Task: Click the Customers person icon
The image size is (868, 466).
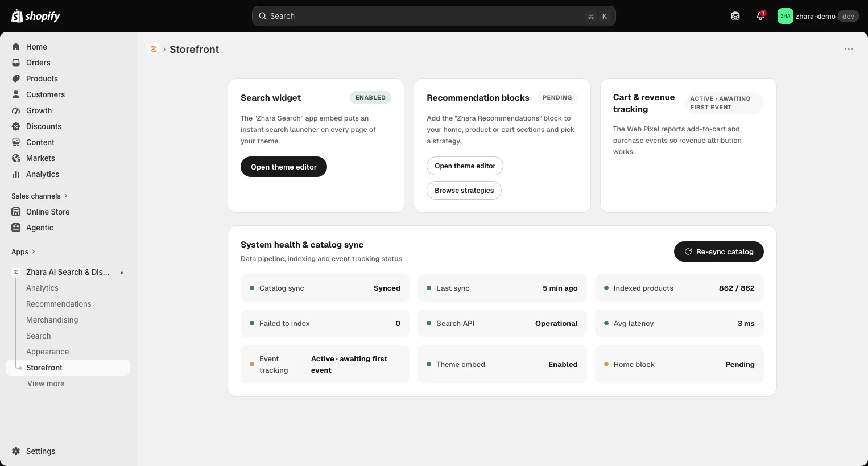Action: click(x=16, y=94)
